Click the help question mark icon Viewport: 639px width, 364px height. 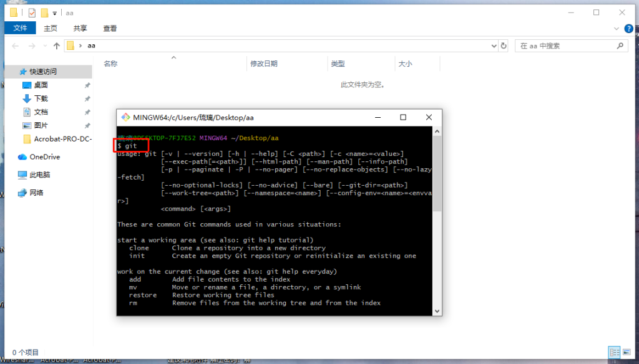tap(627, 28)
